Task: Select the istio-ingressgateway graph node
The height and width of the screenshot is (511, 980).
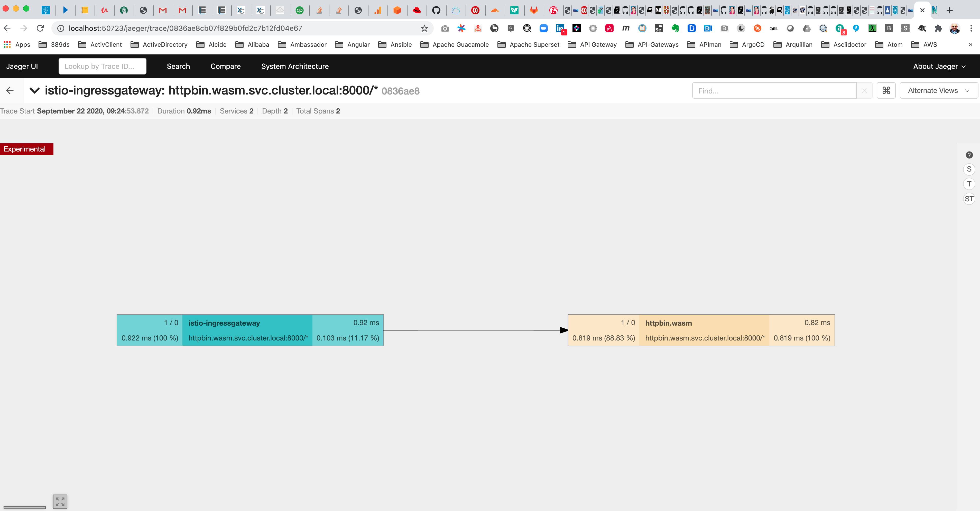Action: pos(250,330)
